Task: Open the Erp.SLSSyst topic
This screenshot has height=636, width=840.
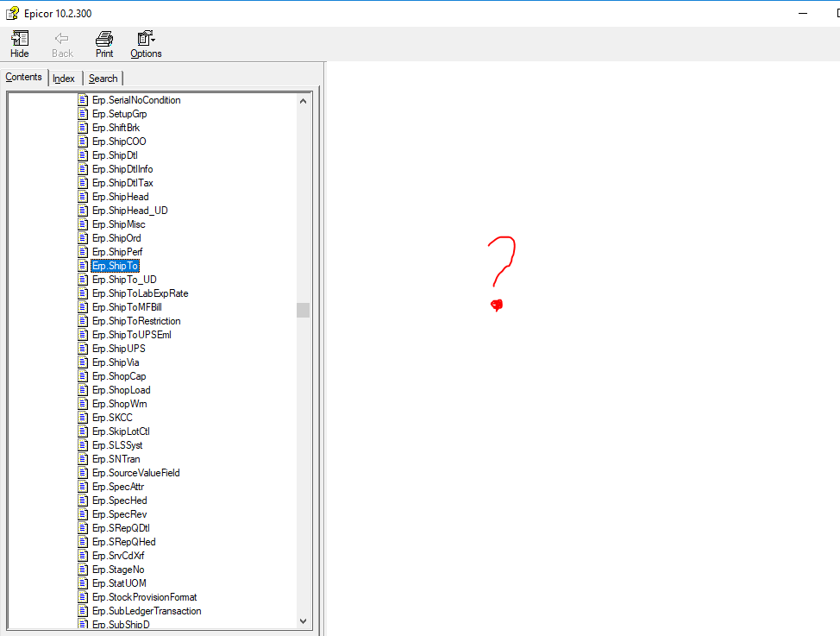Action: [x=117, y=445]
